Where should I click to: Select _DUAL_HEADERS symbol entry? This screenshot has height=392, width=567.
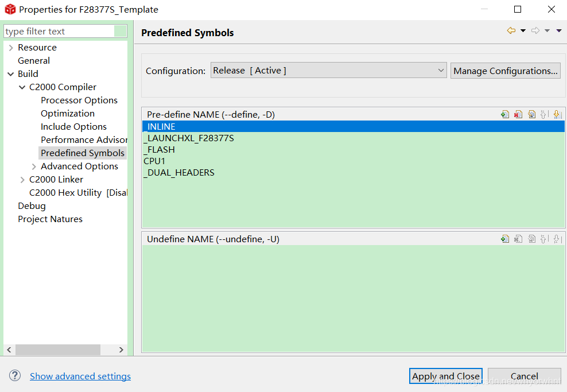[354, 173]
